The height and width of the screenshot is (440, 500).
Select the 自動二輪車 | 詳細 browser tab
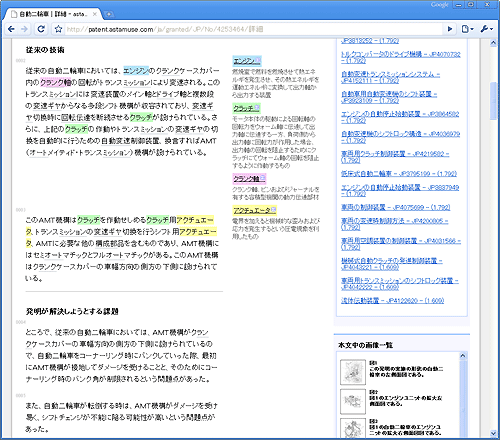[x=52, y=14]
